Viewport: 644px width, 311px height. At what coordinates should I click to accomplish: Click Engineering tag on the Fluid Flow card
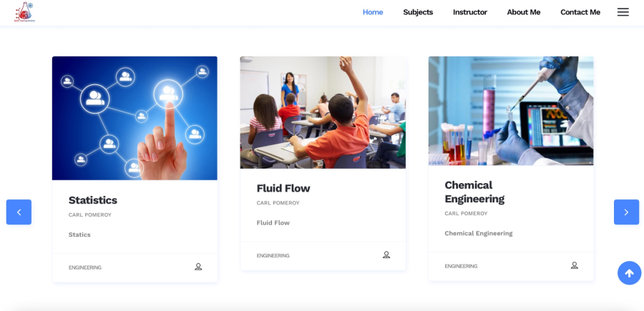pyautogui.click(x=273, y=255)
